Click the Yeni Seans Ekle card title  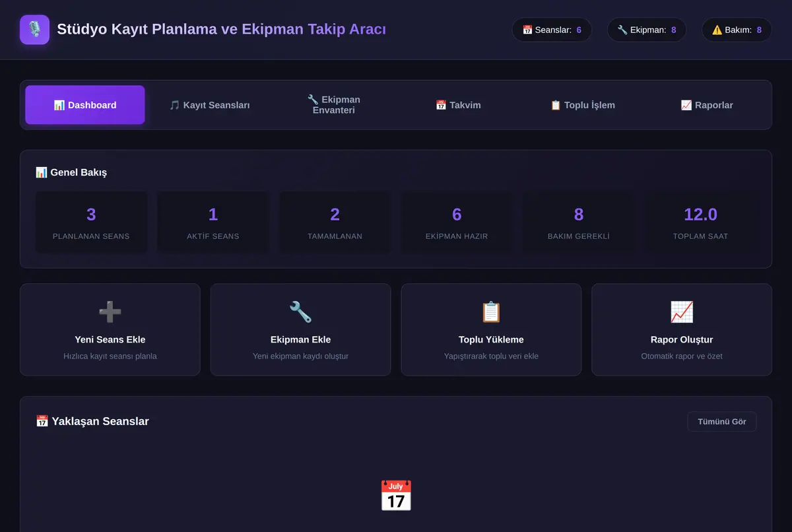pos(110,340)
